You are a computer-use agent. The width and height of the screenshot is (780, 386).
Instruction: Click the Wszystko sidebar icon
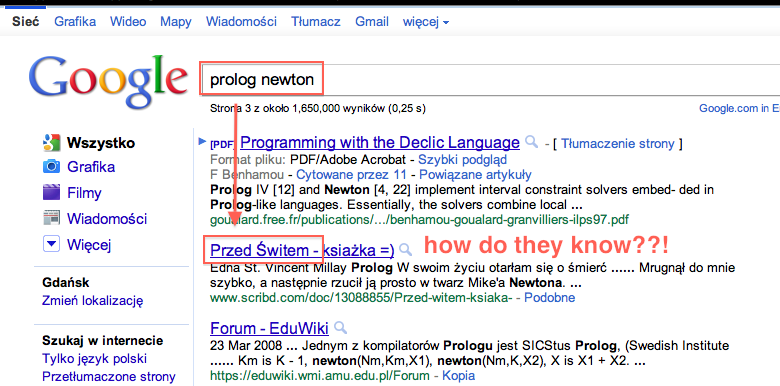coord(51,143)
